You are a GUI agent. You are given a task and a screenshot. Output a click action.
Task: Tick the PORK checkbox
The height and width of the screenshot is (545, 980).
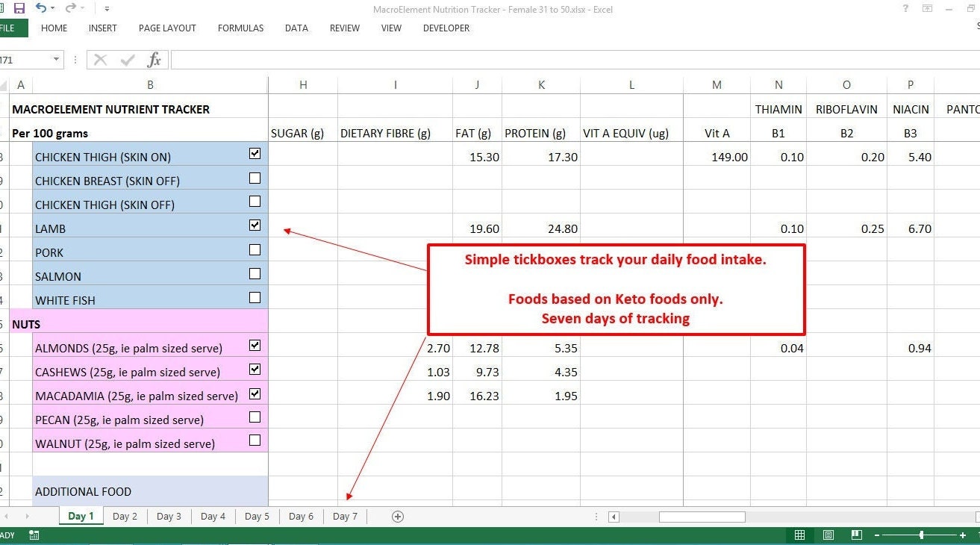(x=255, y=249)
